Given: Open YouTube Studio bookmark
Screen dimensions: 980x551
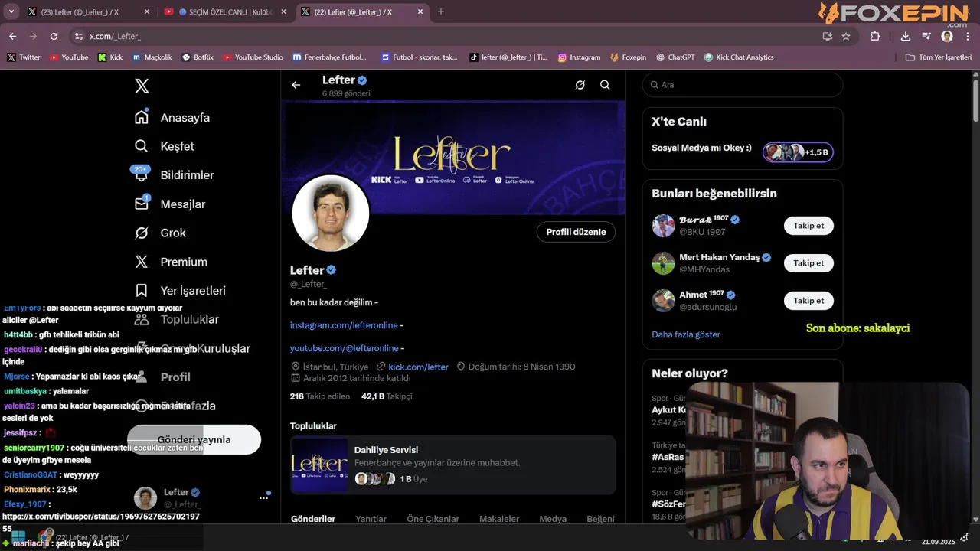Looking at the screenshot, I should 253,57.
